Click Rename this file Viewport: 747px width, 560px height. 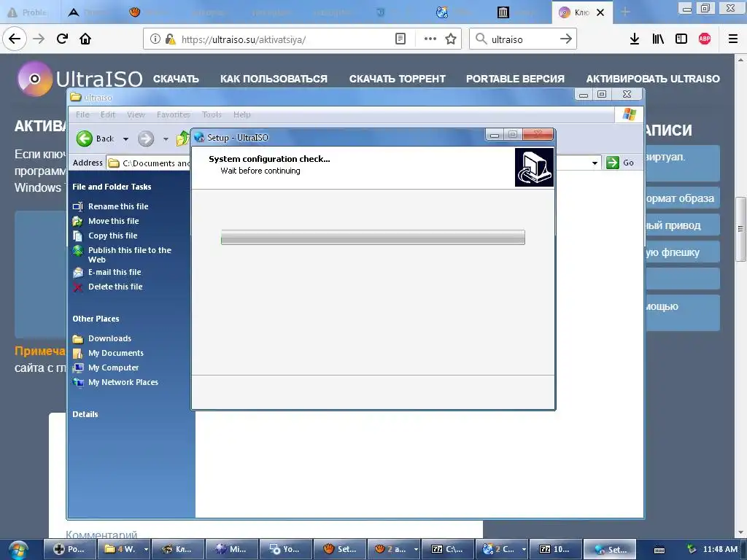click(118, 206)
